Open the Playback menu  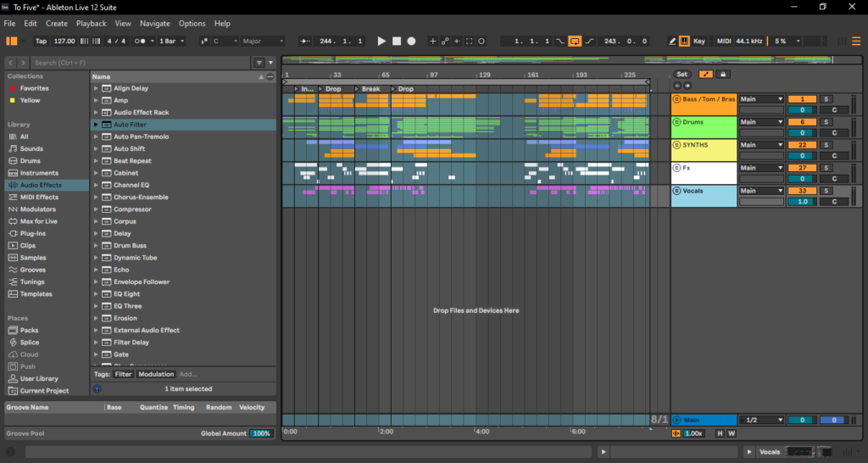pos(92,24)
